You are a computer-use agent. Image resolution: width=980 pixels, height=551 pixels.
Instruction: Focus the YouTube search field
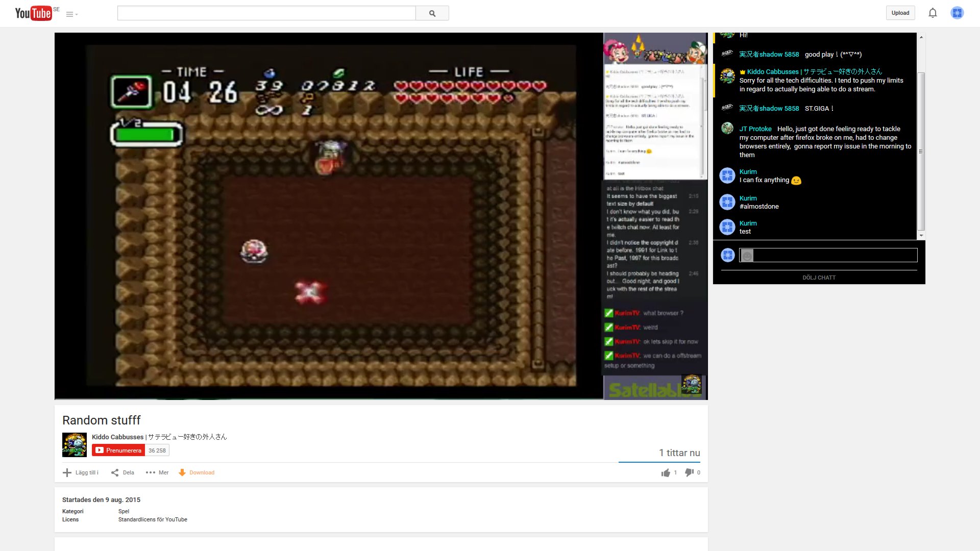click(266, 13)
